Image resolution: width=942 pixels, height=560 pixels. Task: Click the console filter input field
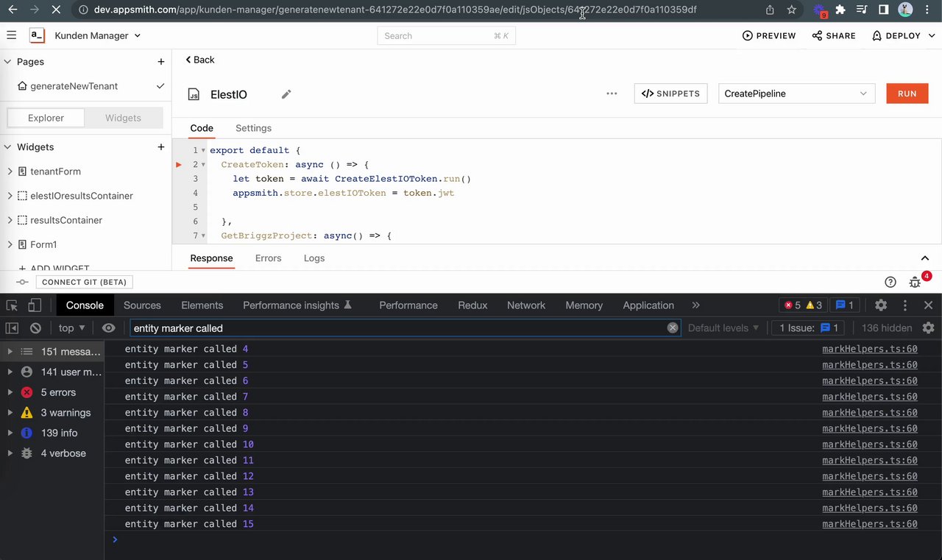click(397, 328)
